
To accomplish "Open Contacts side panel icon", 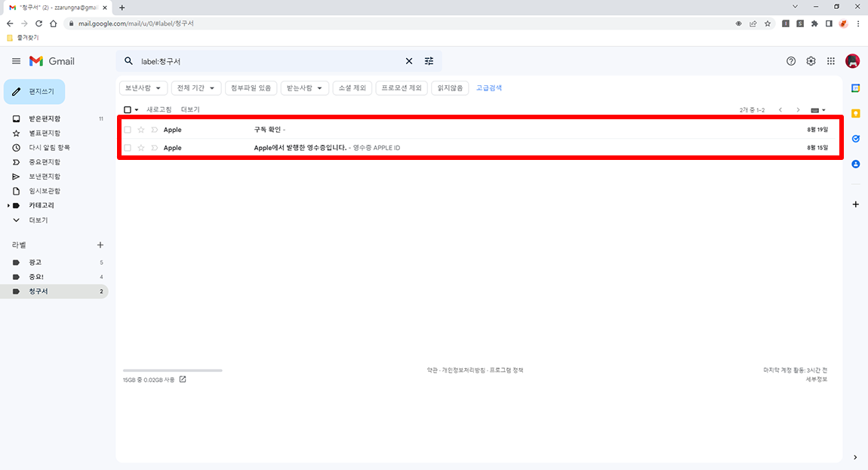I will [x=856, y=164].
